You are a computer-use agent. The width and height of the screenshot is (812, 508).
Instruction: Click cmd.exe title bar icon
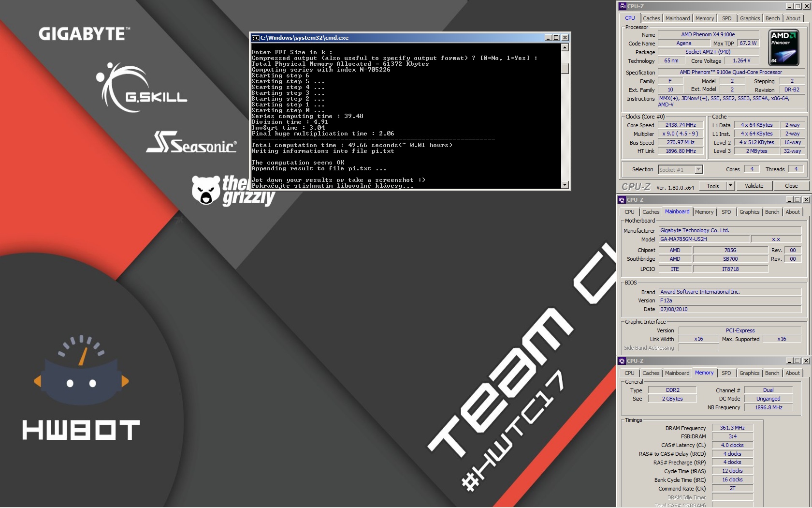(256, 38)
